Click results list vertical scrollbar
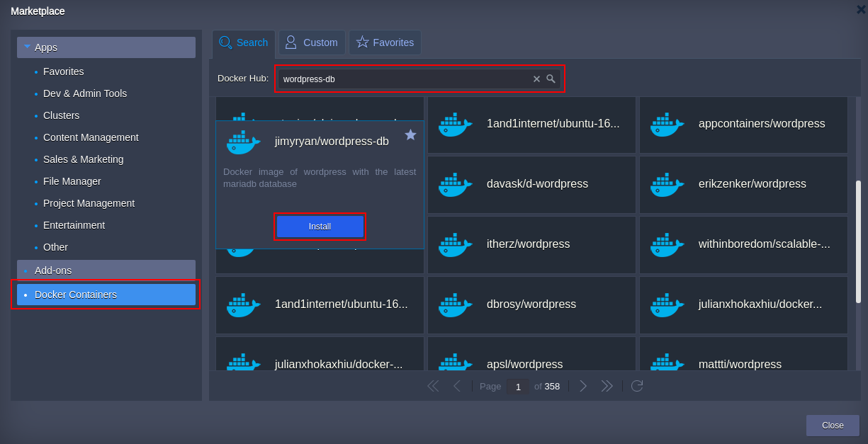Image resolution: width=868 pixels, height=444 pixels. (858, 242)
